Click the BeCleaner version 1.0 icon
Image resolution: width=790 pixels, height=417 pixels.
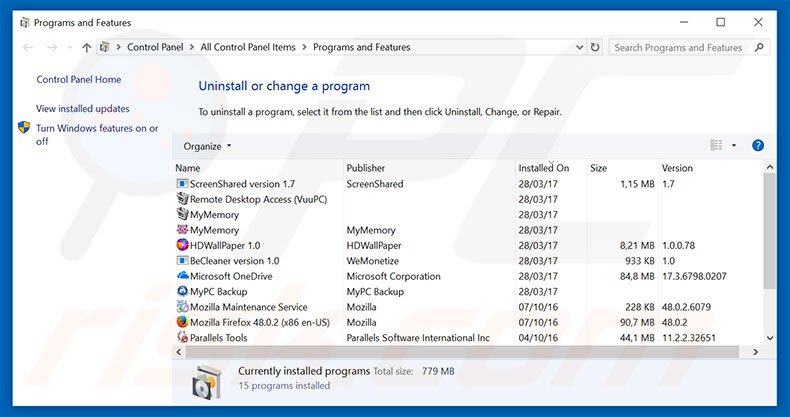click(182, 260)
